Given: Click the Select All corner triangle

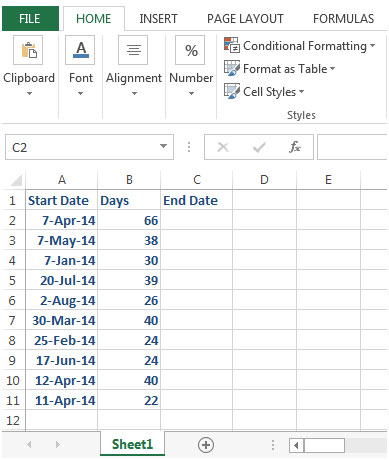Looking at the screenshot, I should tap(16, 180).
